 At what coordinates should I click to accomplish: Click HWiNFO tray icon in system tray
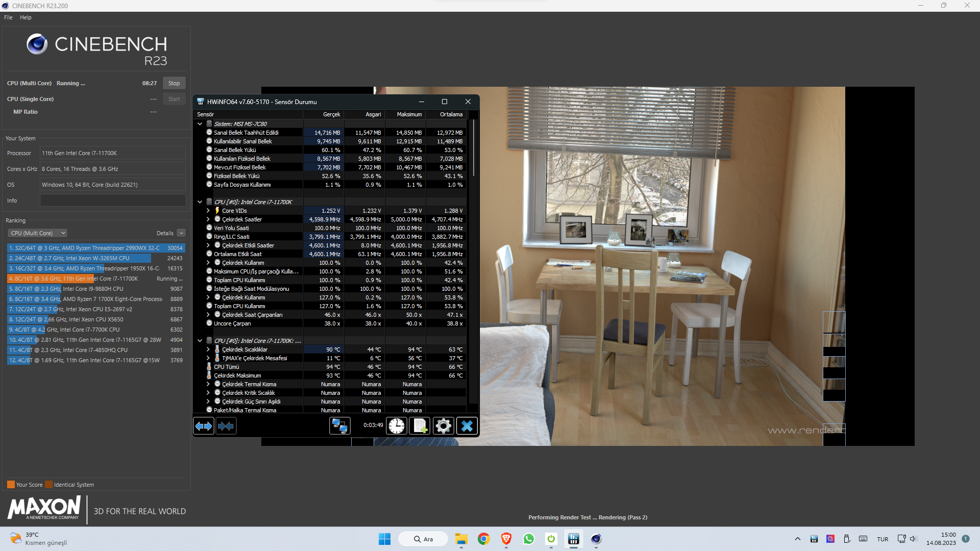814,539
